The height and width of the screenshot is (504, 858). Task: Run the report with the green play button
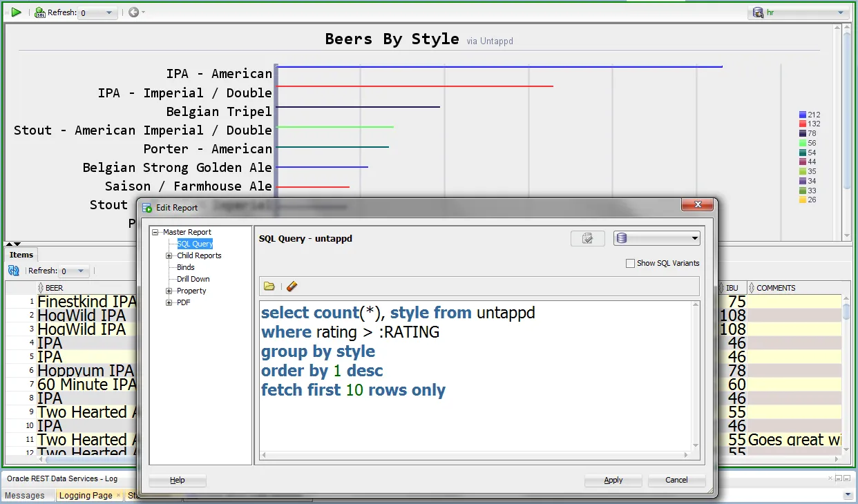(x=16, y=12)
